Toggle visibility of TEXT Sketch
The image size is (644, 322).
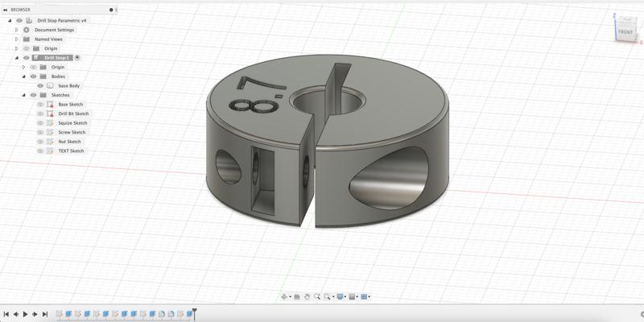40,151
